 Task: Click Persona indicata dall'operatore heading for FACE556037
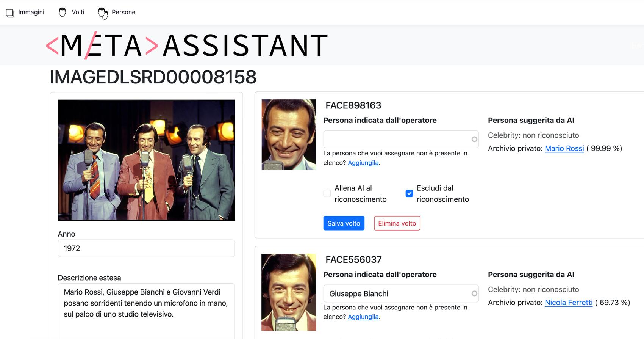(x=380, y=275)
